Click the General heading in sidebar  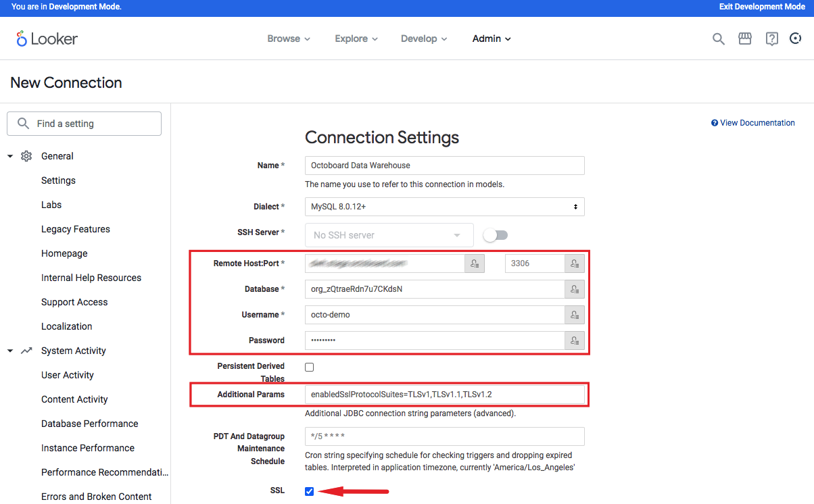(x=57, y=156)
